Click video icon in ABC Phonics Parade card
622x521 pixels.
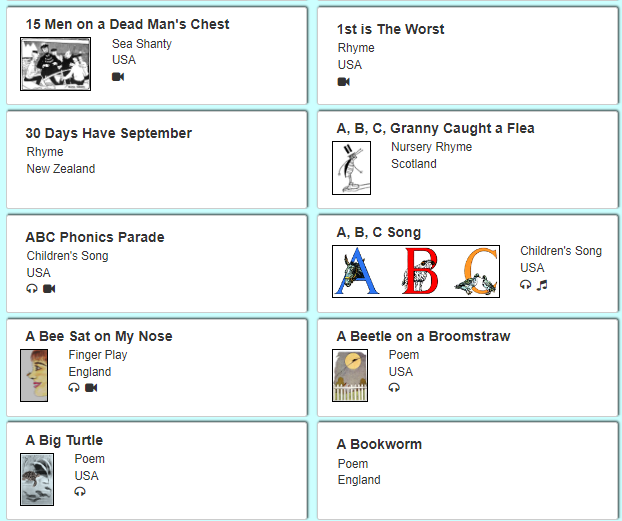tap(49, 289)
